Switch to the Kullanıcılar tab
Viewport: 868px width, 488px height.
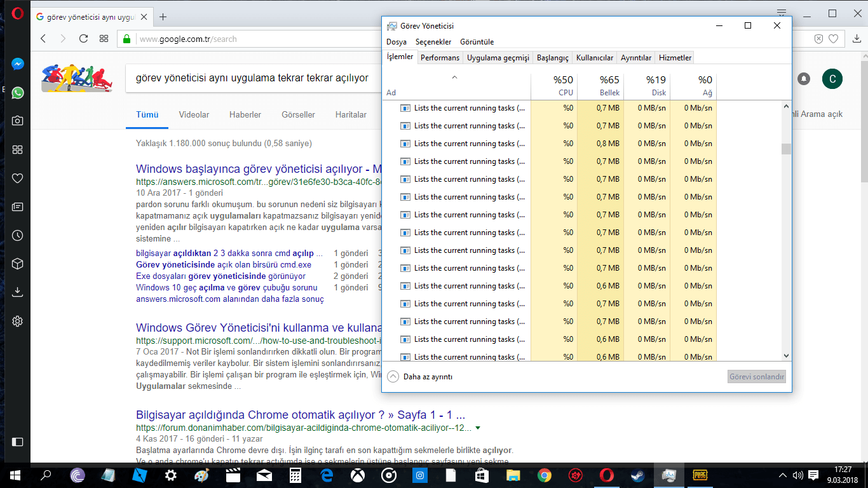(x=595, y=58)
